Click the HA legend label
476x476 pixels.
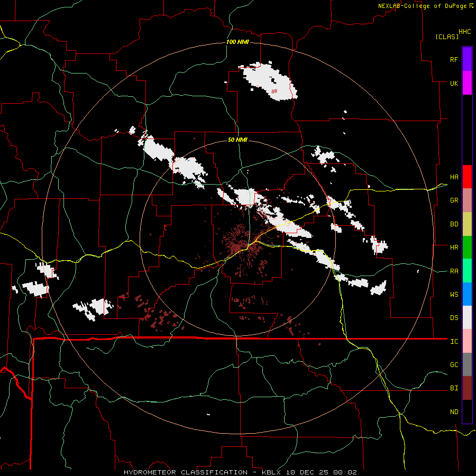(x=454, y=177)
